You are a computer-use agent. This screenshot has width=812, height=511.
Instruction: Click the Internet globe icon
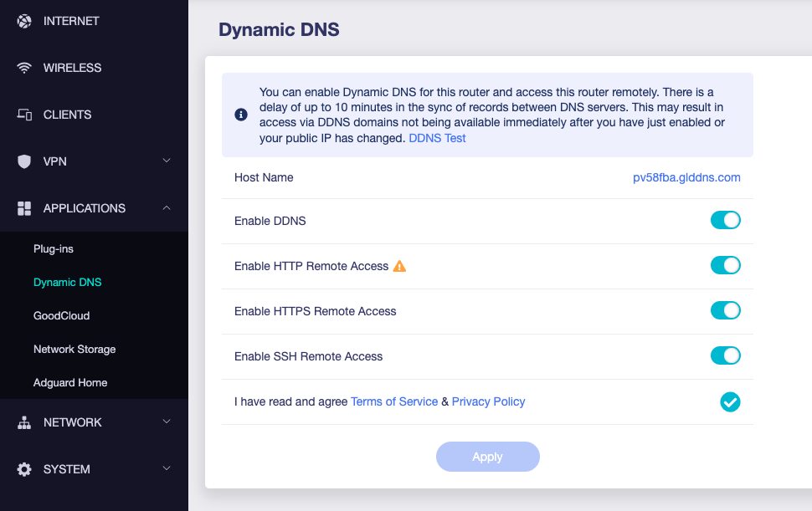coord(23,21)
